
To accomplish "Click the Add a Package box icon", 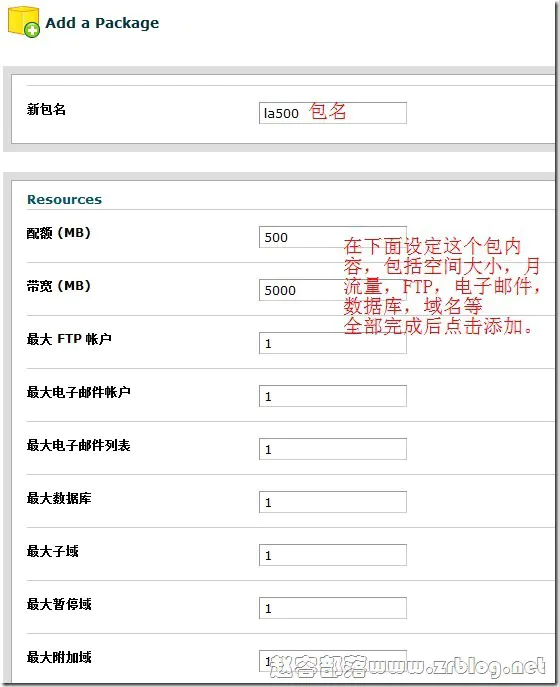I will pos(24,21).
